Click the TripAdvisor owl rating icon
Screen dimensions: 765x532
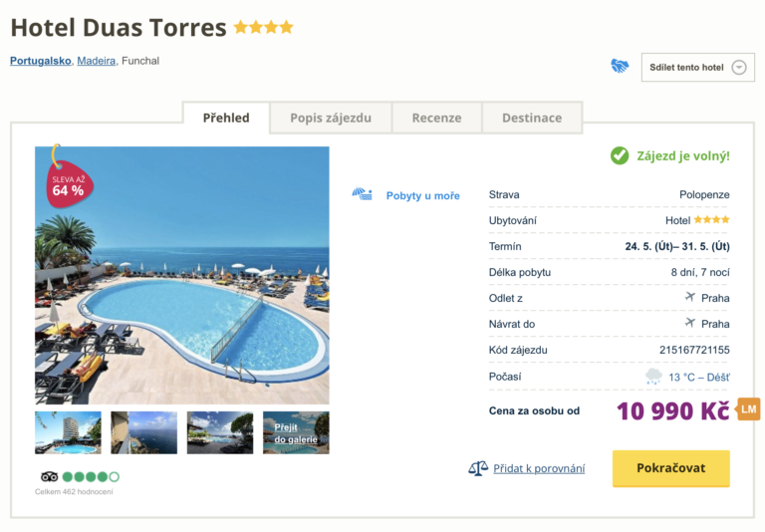[48, 476]
